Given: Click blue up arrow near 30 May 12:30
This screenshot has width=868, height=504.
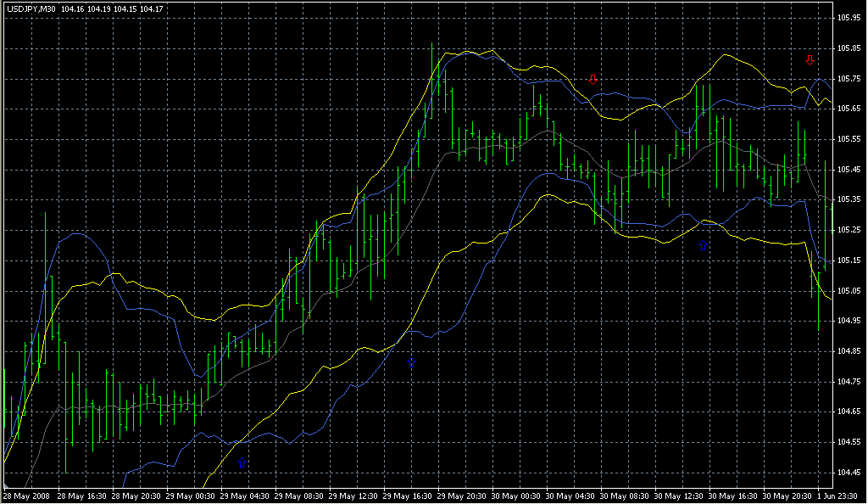Looking at the screenshot, I should 704,245.
